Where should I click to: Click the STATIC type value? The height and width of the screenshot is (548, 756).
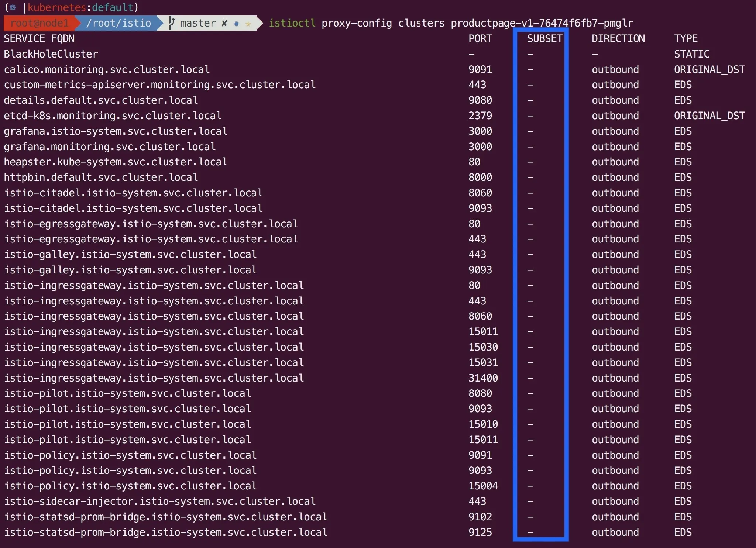coord(691,54)
